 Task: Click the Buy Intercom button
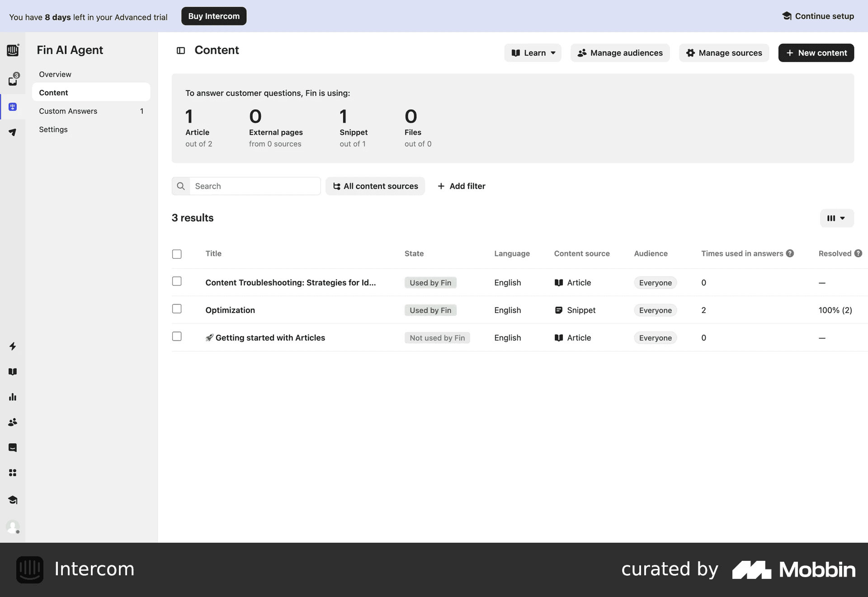[x=214, y=16]
